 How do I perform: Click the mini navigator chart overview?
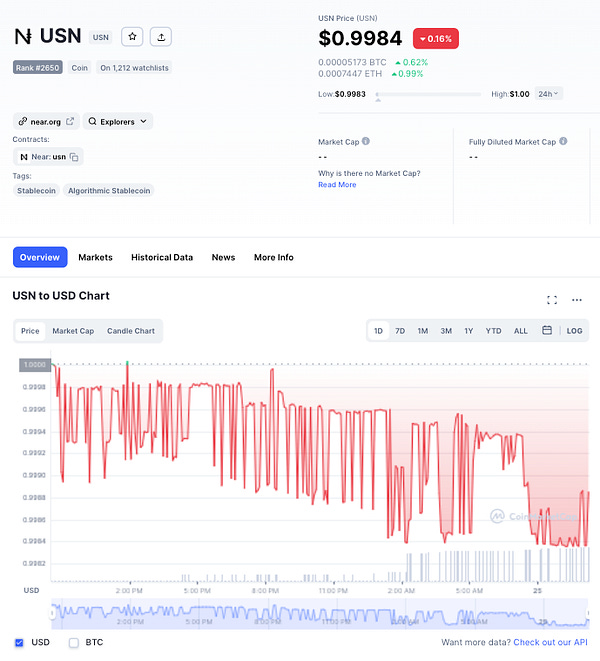coord(320,614)
